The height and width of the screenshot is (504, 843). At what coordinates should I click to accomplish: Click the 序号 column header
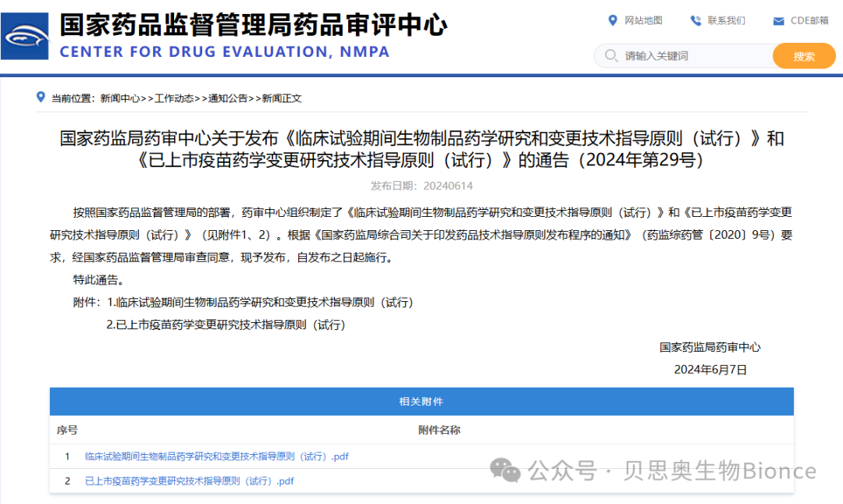tap(66, 430)
